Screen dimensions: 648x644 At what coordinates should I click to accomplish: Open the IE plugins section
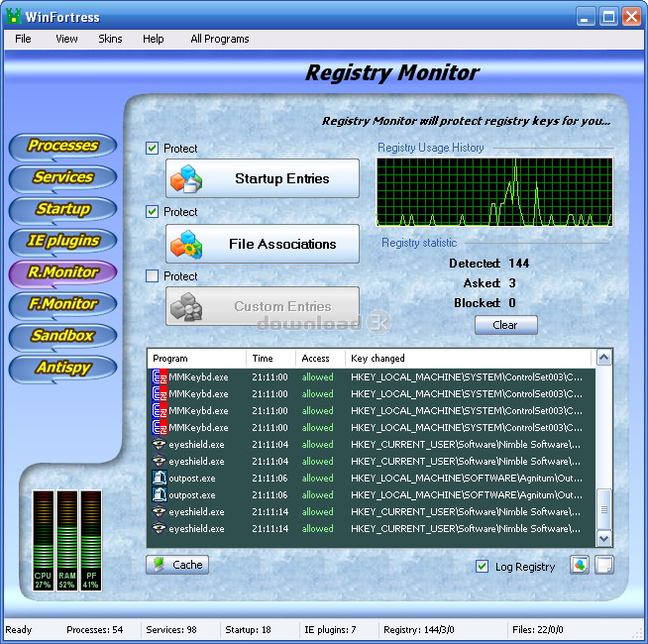click(62, 241)
